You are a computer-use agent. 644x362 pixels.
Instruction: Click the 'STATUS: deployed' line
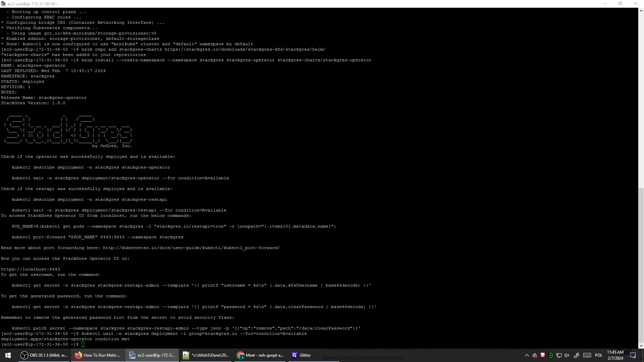pos(22,81)
